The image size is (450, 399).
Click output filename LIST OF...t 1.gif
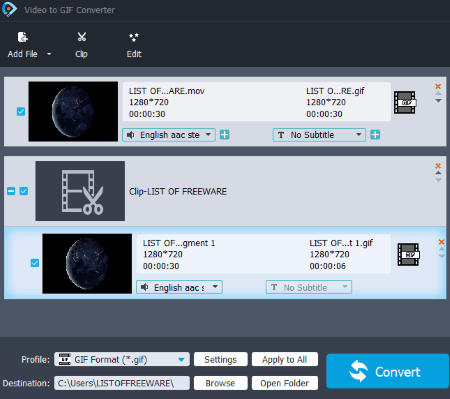341,243
